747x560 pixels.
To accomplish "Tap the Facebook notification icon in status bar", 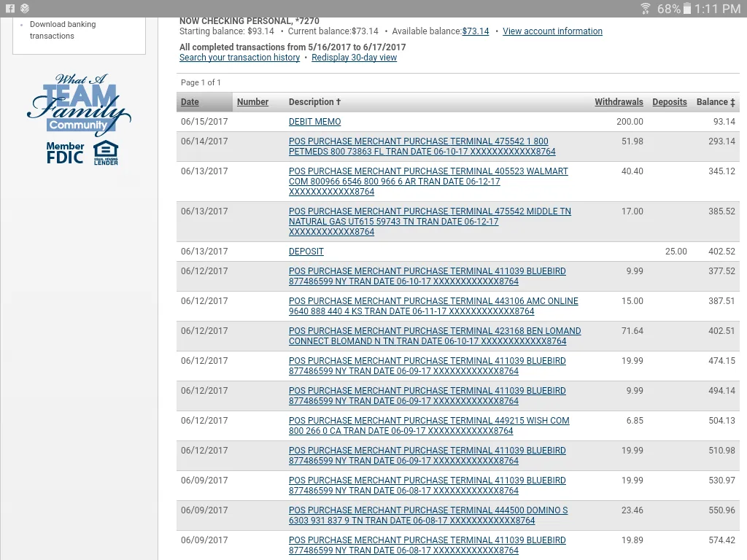I will point(10,9).
